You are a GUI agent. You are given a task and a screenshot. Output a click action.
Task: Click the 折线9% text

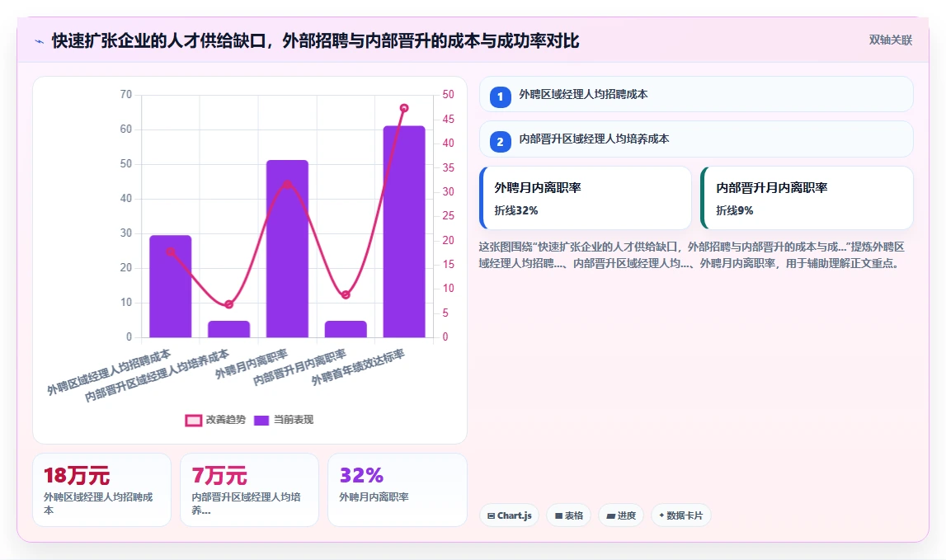tap(734, 210)
